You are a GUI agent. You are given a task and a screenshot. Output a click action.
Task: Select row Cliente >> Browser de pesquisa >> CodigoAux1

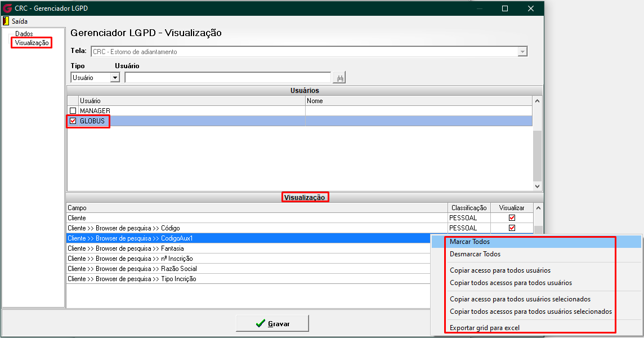pyautogui.click(x=248, y=238)
